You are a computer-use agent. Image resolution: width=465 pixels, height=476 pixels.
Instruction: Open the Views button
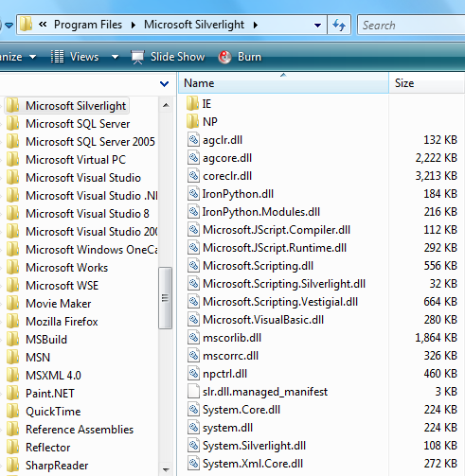(75, 57)
